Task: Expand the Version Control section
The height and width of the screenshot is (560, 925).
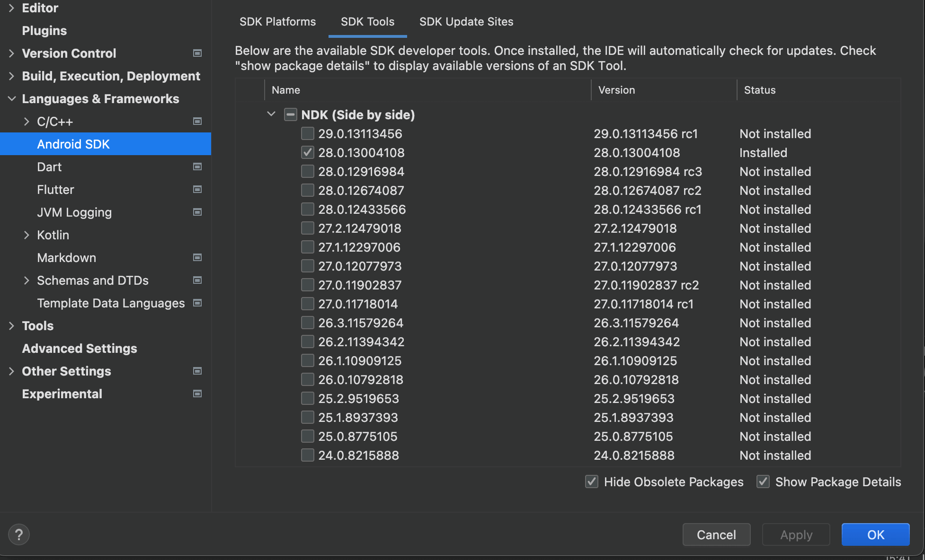Action: (x=11, y=53)
